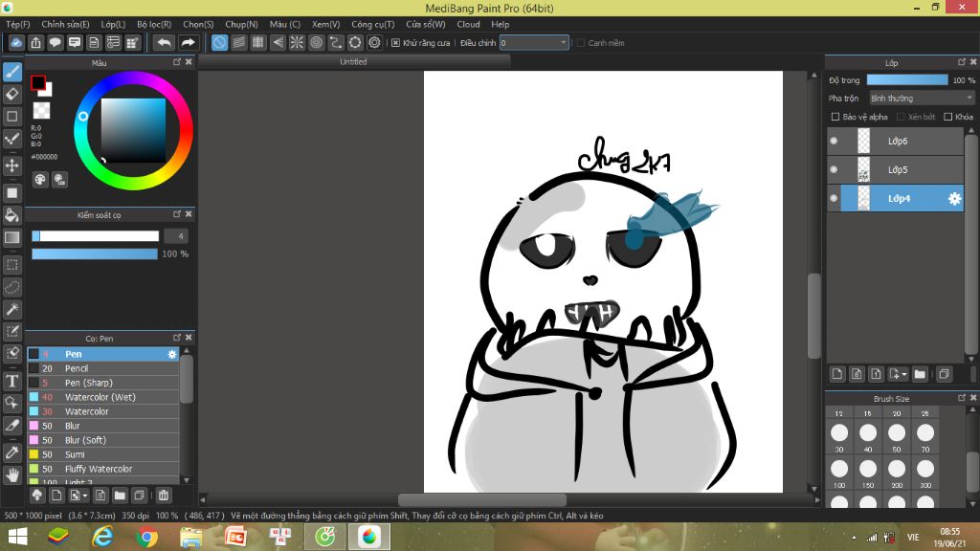
Task: Hide the Lớp5 layer
Action: click(834, 170)
